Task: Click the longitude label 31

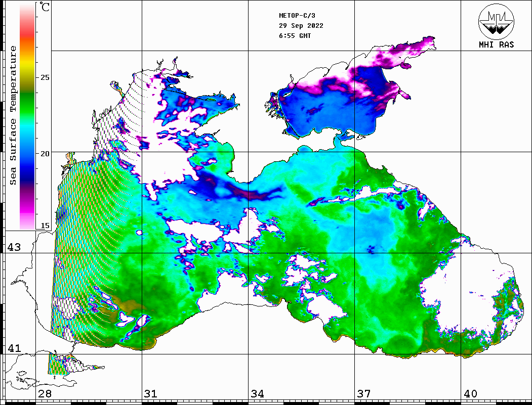Action: 151,394
